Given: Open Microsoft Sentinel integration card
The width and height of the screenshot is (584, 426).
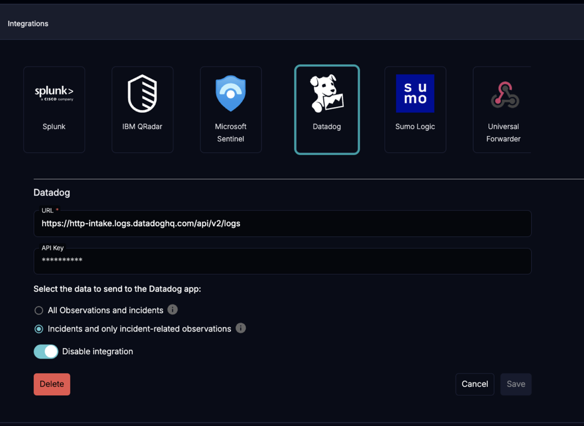Looking at the screenshot, I should [x=231, y=109].
